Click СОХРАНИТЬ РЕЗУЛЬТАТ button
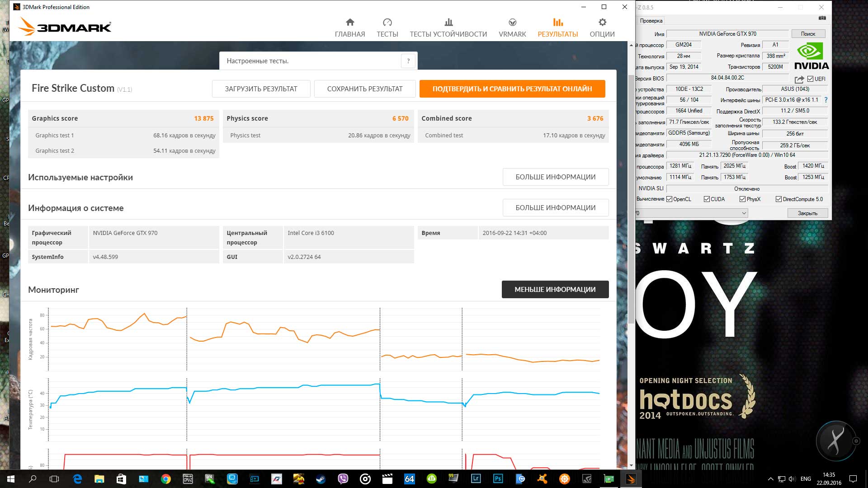This screenshot has height=488, width=868. [364, 89]
